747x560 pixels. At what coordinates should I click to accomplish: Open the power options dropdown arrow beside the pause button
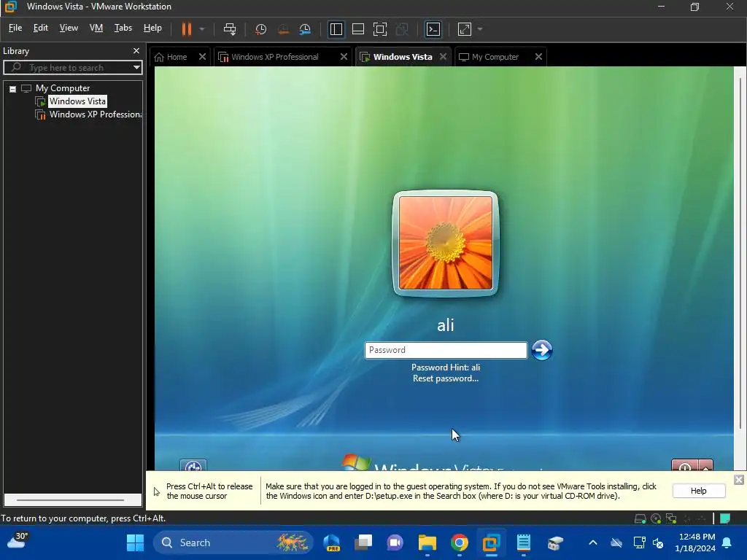(202, 29)
